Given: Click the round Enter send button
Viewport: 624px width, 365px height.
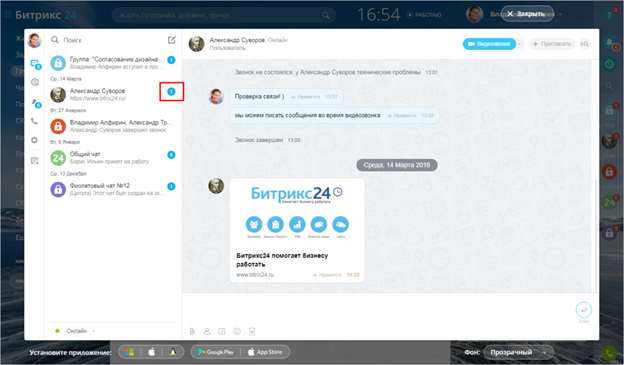Looking at the screenshot, I should pos(584,310).
